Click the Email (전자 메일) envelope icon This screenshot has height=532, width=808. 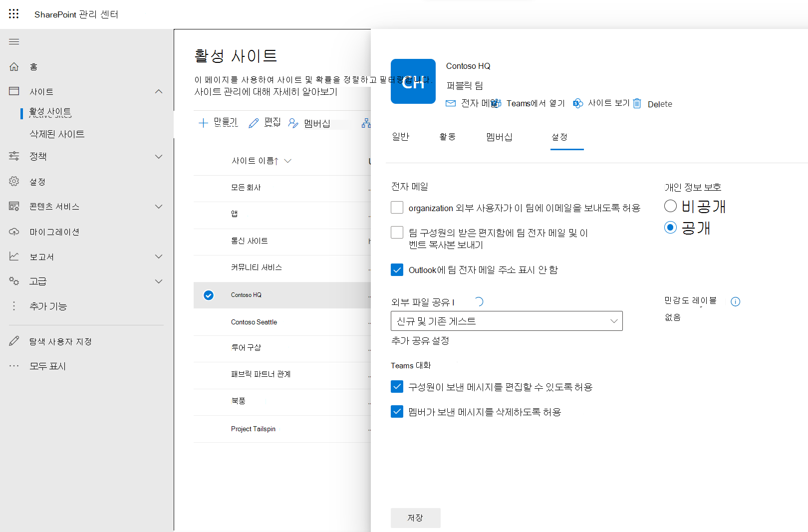point(451,103)
